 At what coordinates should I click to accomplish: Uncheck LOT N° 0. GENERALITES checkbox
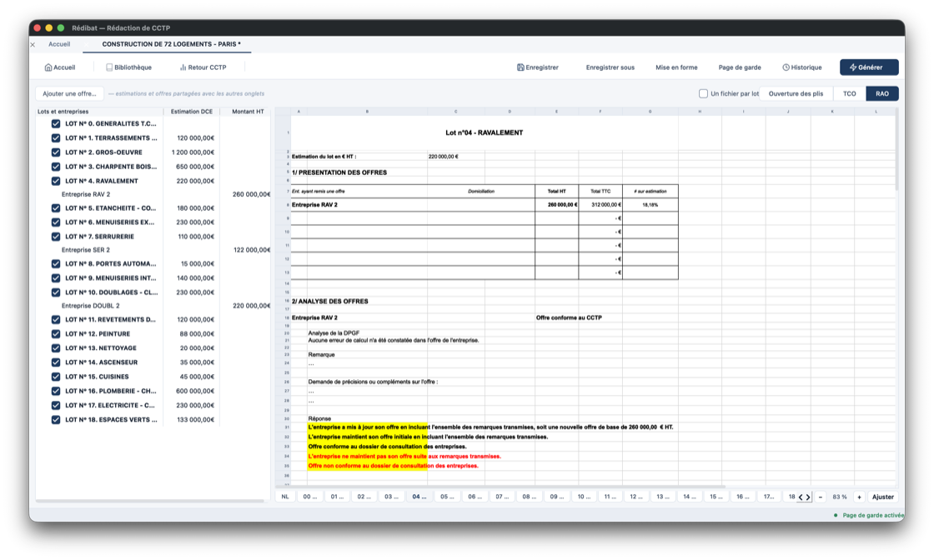[56, 124]
